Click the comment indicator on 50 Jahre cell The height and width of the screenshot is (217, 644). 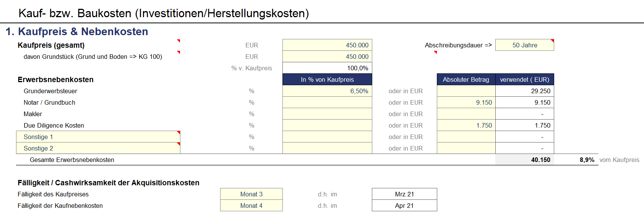pyautogui.click(x=552, y=40)
